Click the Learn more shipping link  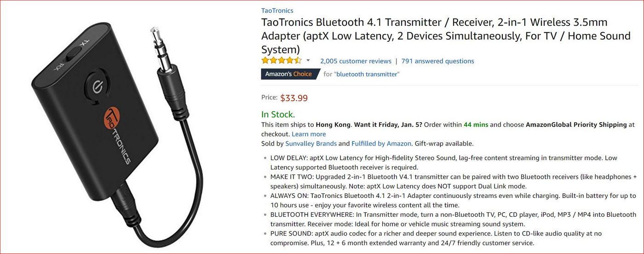pos(309,134)
